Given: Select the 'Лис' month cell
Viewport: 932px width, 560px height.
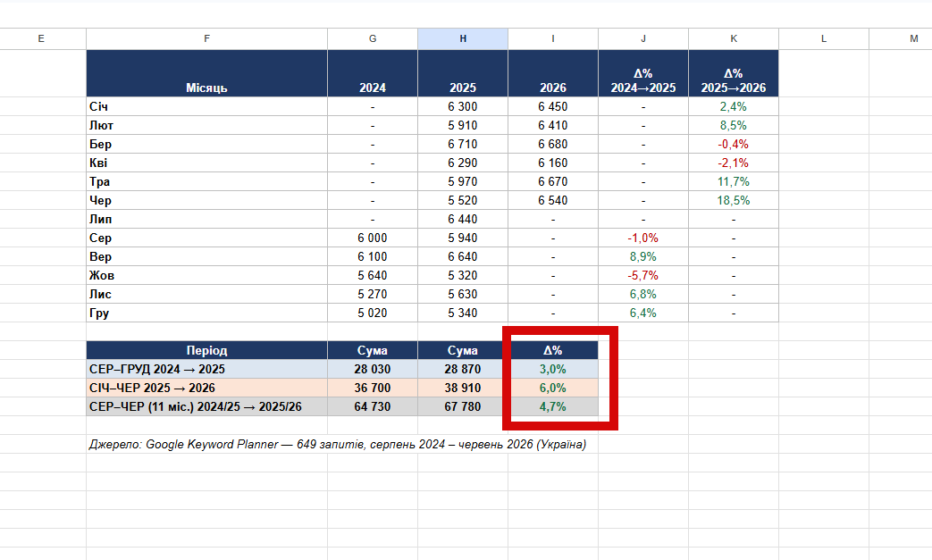Looking at the screenshot, I should [x=206, y=294].
